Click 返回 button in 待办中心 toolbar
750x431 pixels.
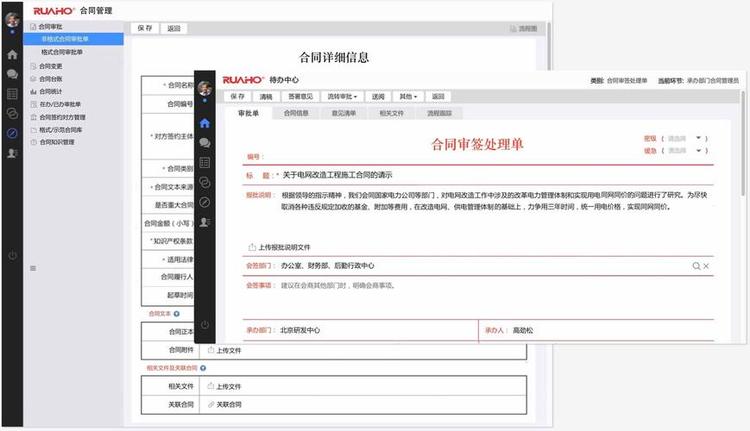click(438, 97)
